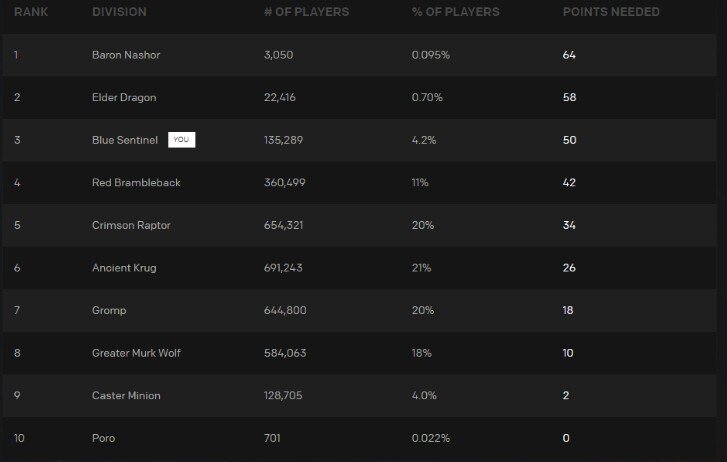The image size is (727, 462).
Task: Click the RANK column header
Action: coord(30,12)
